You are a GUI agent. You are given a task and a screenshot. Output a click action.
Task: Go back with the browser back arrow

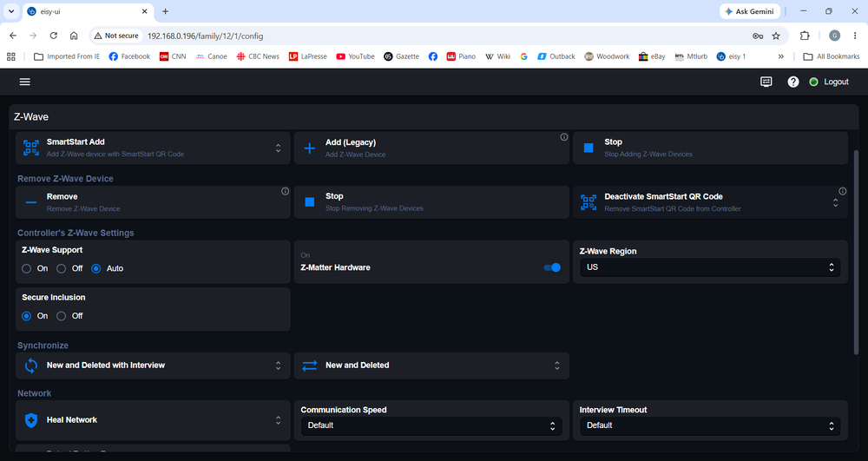click(13, 36)
